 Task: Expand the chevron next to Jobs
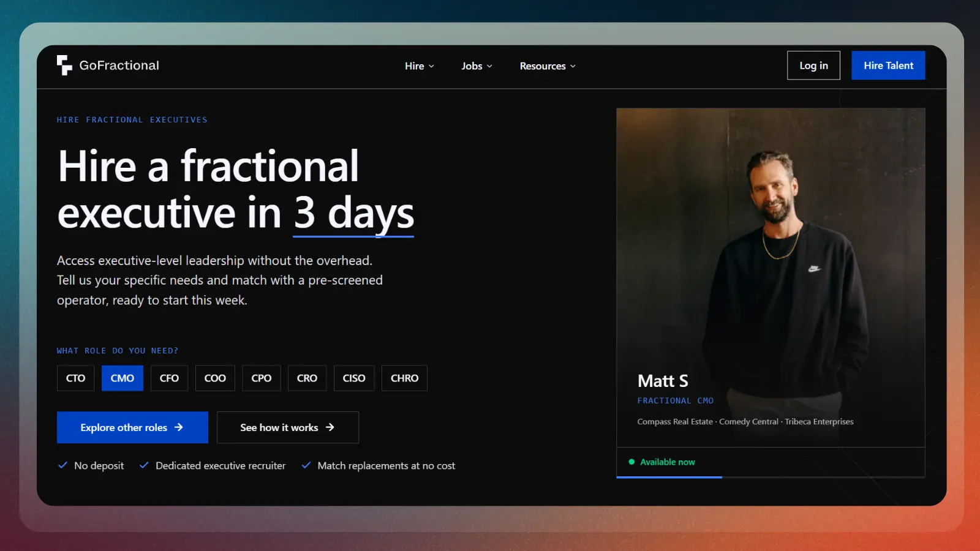tap(489, 66)
